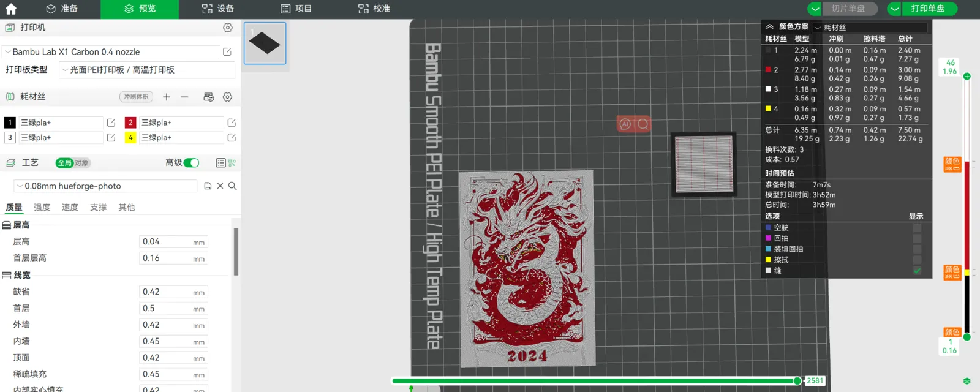Viewport: 980px width, 392px height.
Task: Save the 0.08mm hueforge-photo process preset
Action: point(208,186)
